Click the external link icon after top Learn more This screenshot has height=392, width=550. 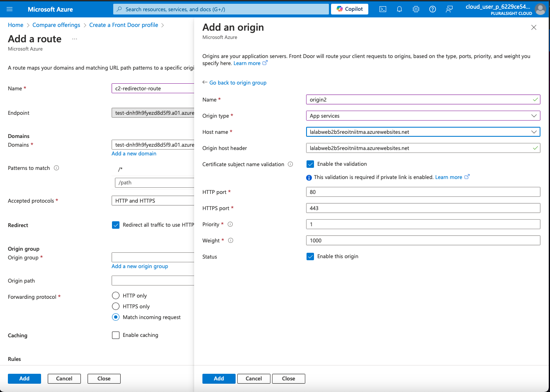tap(265, 63)
